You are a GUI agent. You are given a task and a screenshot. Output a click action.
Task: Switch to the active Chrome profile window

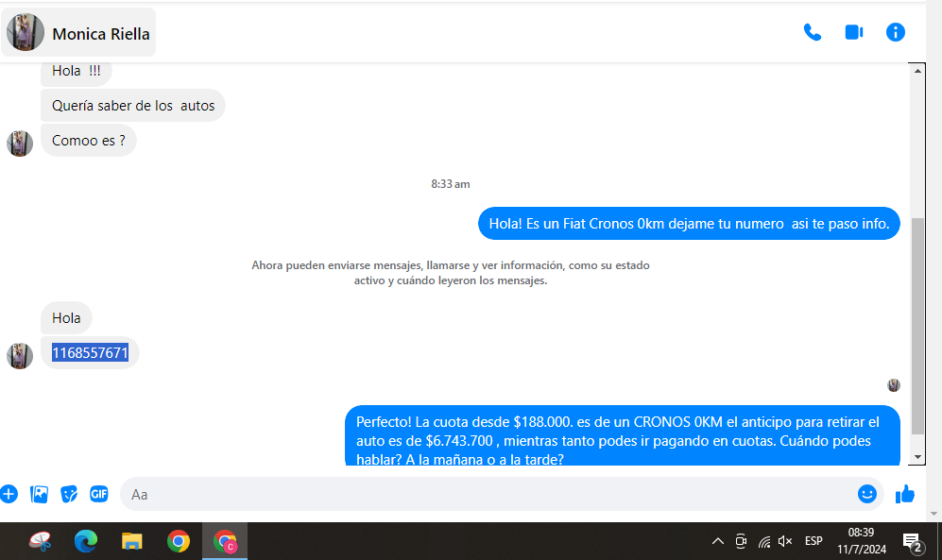coord(225,541)
